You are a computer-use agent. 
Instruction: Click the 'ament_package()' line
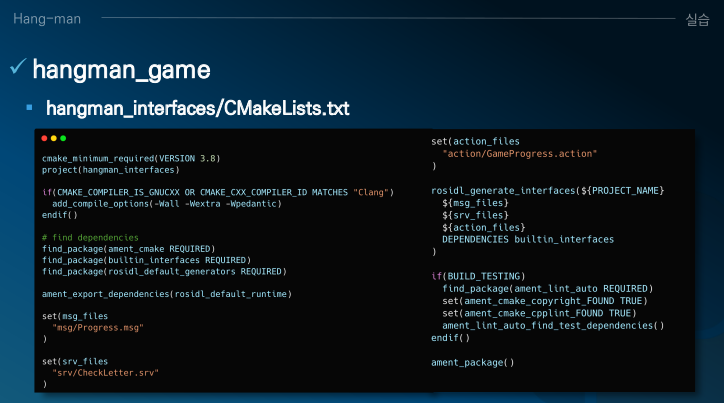point(473,363)
